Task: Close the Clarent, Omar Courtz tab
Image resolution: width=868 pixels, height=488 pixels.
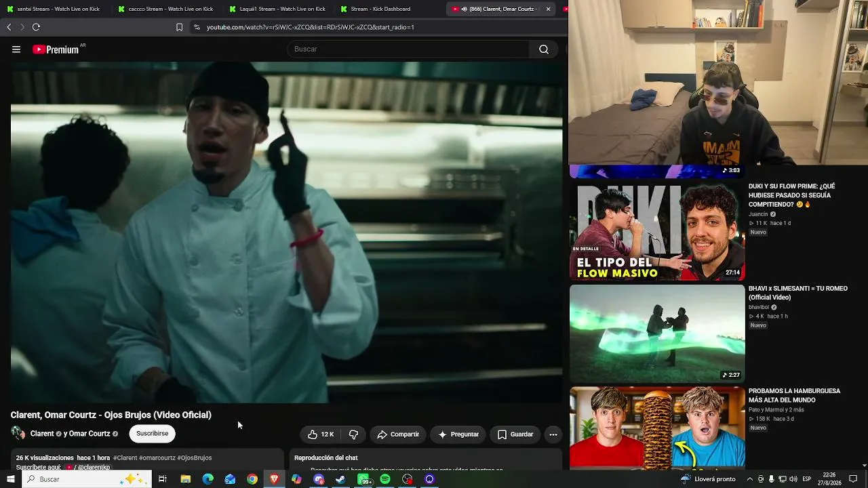Action: click(548, 9)
